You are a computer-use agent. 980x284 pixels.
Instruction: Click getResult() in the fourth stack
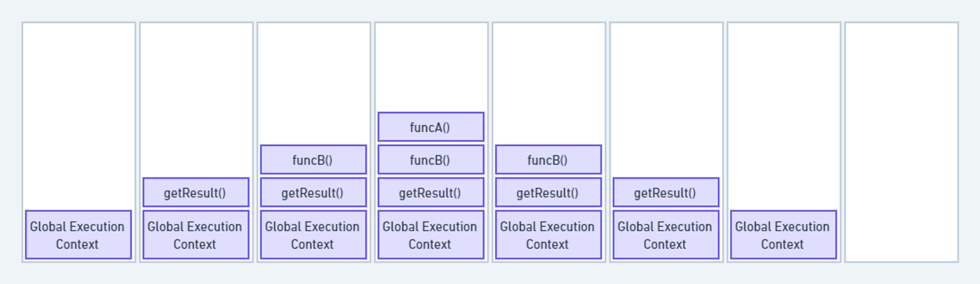[x=431, y=192]
